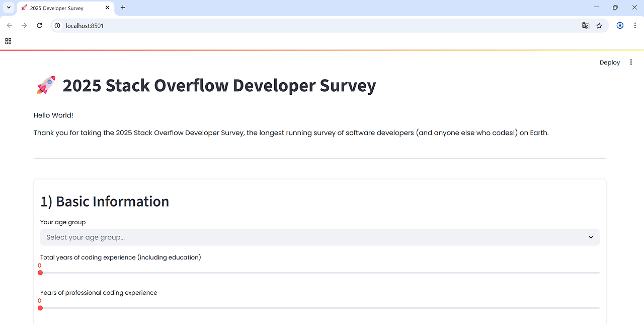Reload the localhost page
The image size is (644, 324).
[39, 25]
